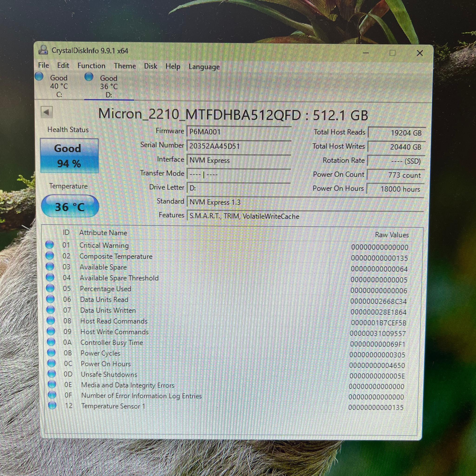
Task: Click status orb for Host Read Commands row
Action: tap(51, 321)
